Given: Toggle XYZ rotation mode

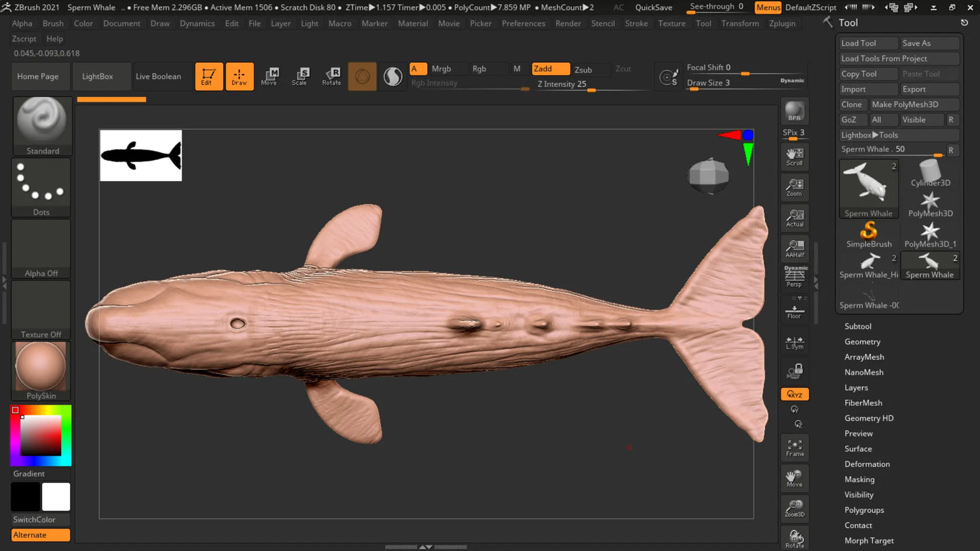Looking at the screenshot, I should [794, 394].
